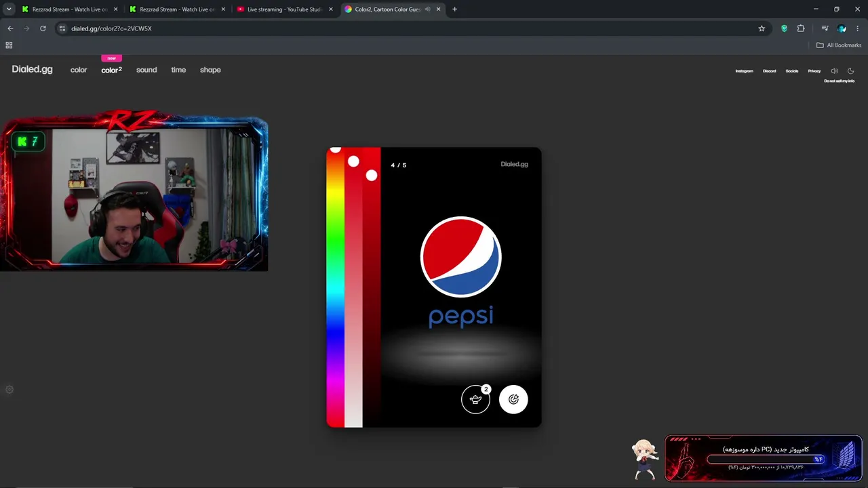Click the dark red brightness slider strip
The width and height of the screenshot is (868, 488).
click(x=372, y=287)
